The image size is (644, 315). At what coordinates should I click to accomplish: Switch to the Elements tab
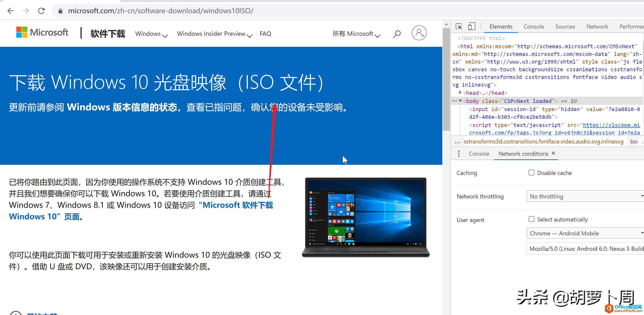tap(501, 26)
